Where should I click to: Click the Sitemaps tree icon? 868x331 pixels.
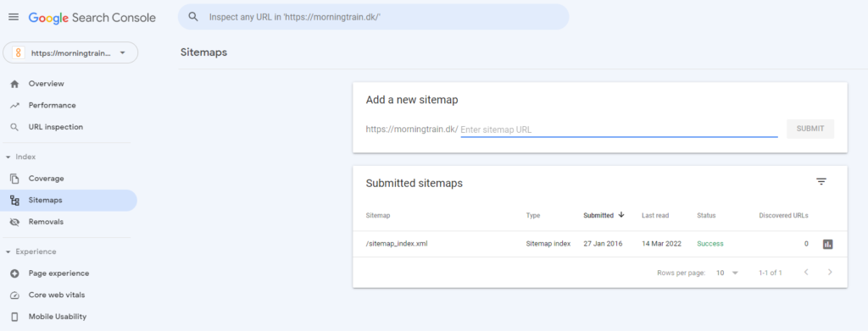(15, 200)
